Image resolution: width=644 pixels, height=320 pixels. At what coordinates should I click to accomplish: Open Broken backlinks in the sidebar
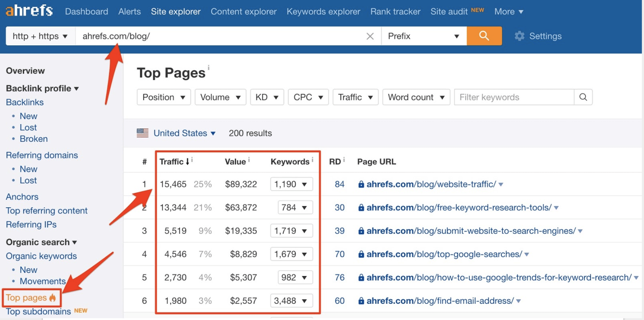click(x=34, y=139)
